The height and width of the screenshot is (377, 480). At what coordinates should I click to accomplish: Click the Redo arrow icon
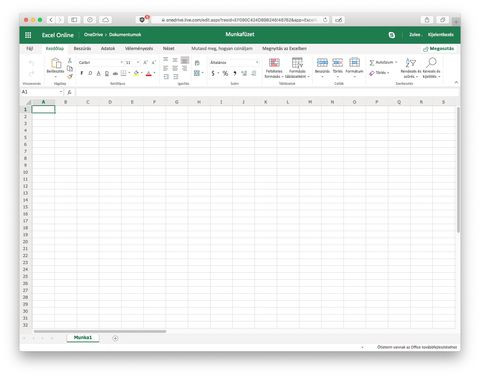tap(31, 73)
